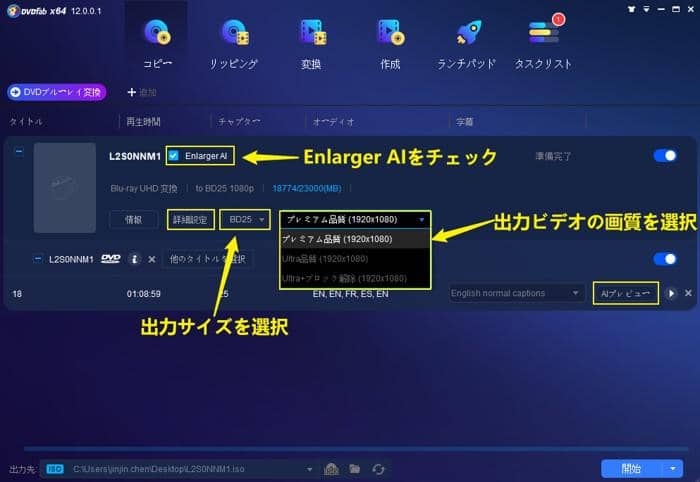Click the progress bar above output path
Screen dimensions: 700x482
click(x=356, y=449)
